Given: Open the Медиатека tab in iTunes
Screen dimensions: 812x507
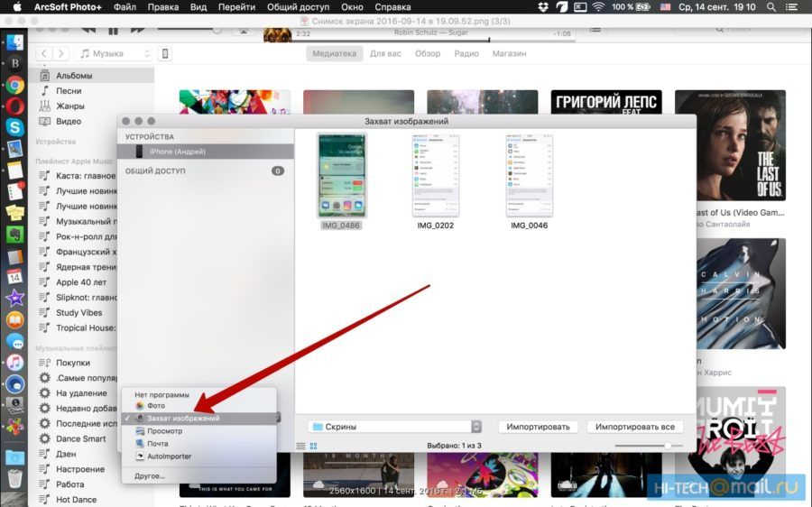Looking at the screenshot, I should (334, 53).
